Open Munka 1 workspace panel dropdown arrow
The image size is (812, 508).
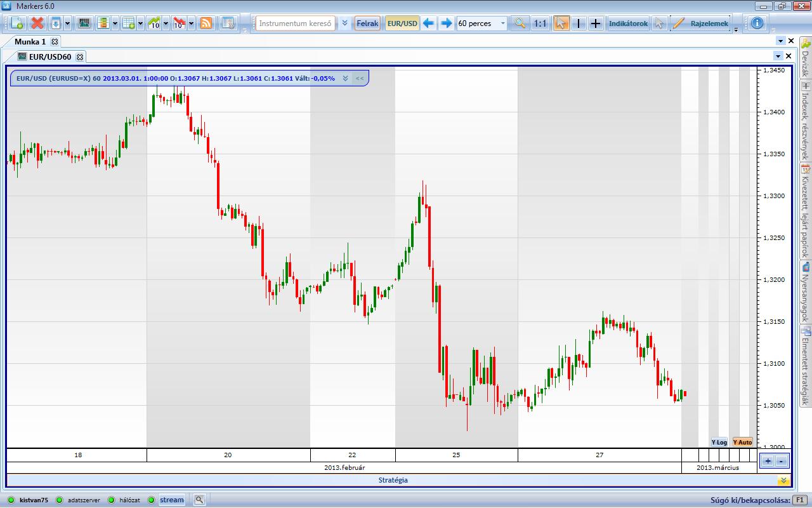[780, 41]
